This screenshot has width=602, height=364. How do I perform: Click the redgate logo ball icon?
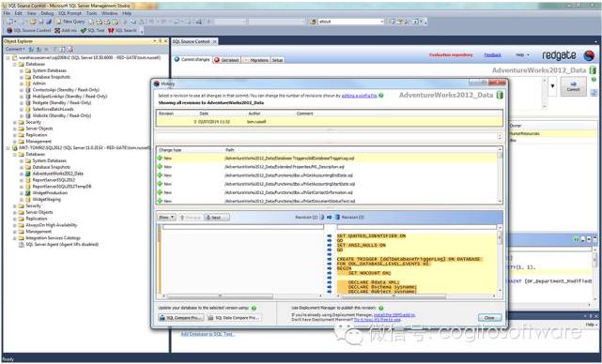click(589, 55)
